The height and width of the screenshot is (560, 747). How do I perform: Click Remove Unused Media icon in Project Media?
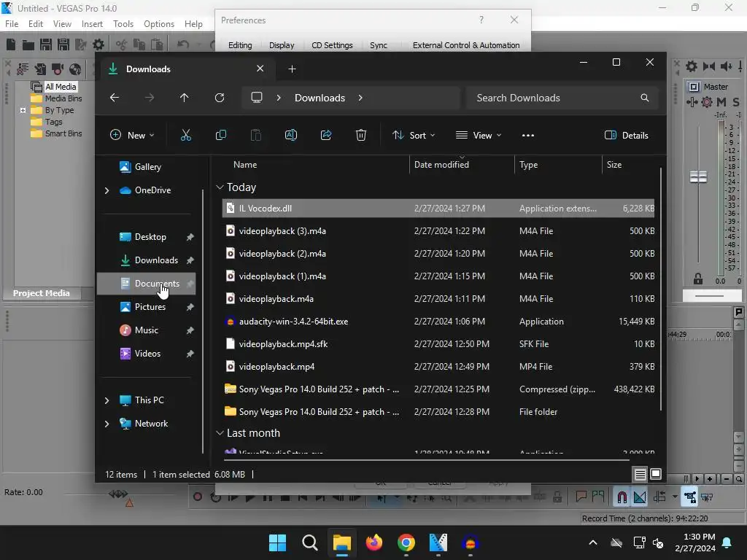point(23,69)
